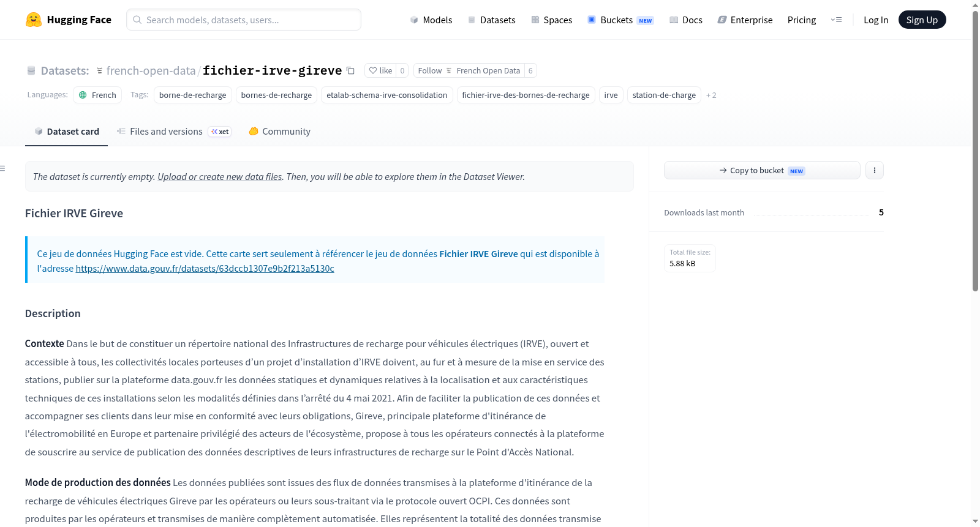The height and width of the screenshot is (527, 980).
Task: Open the Community tab
Action: pyautogui.click(x=279, y=132)
